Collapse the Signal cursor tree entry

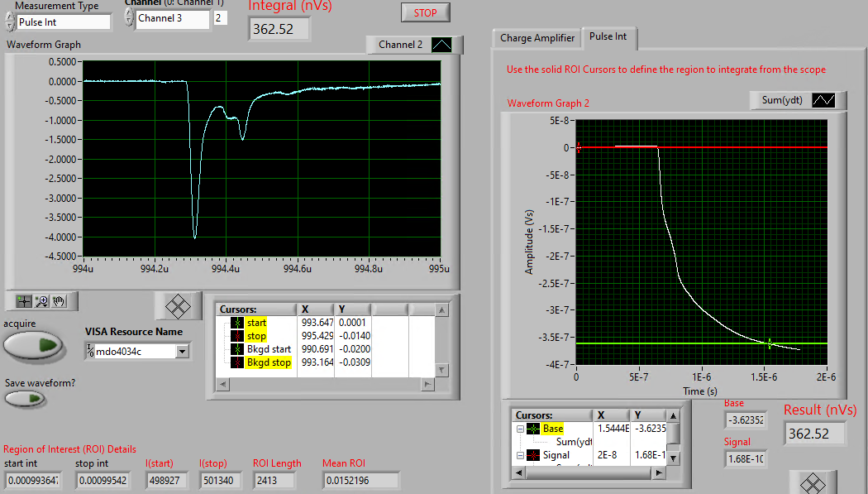click(520, 455)
